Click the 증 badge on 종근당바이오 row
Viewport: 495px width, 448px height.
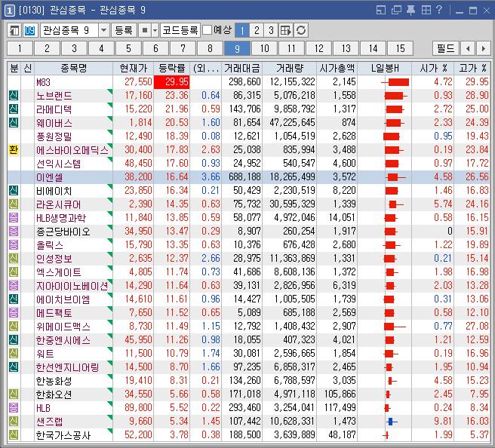coord(14,231)
